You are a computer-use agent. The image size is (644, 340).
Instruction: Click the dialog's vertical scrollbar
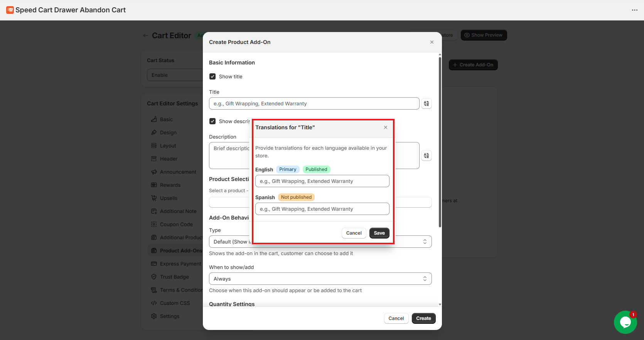[x=440, y=143]
